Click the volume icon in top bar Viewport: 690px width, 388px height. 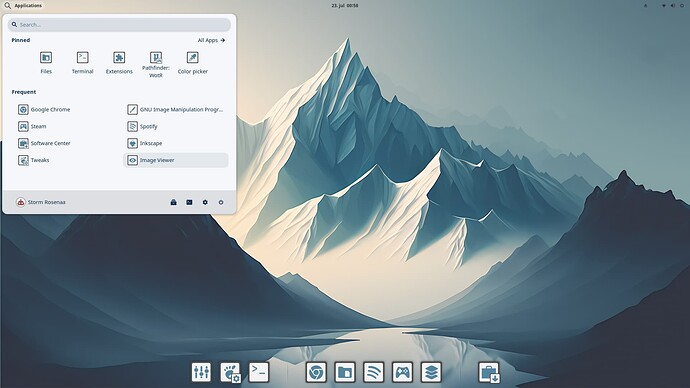672,6
